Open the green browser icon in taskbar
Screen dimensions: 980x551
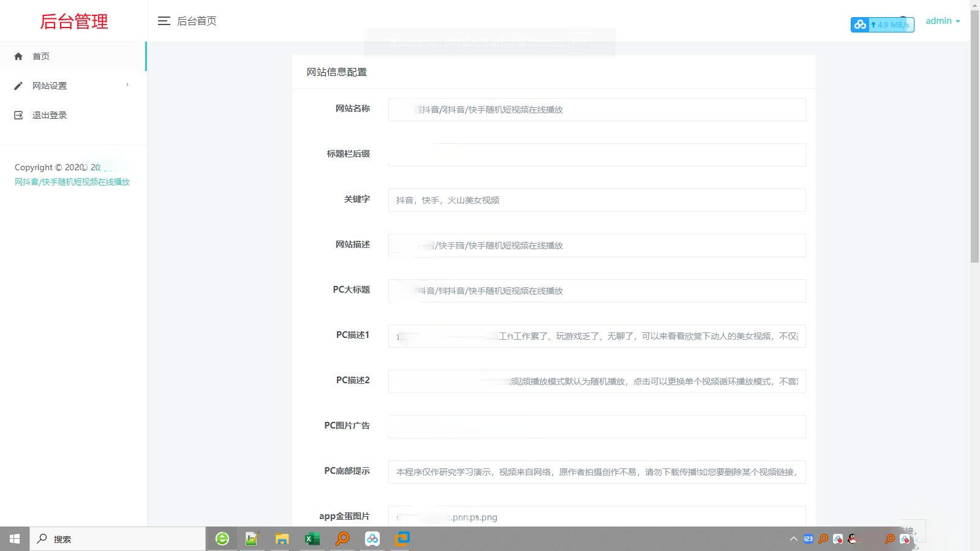pos(222,539)
